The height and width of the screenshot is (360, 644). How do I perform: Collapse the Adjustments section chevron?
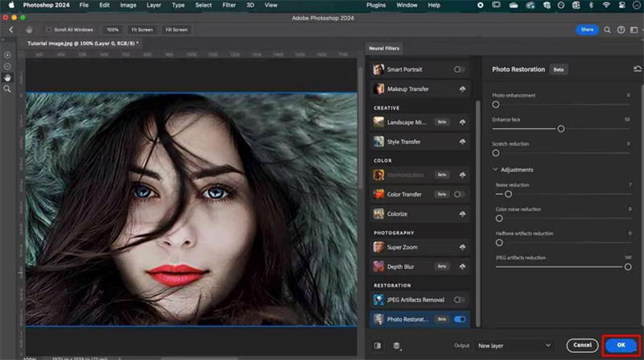click(495, 170)
